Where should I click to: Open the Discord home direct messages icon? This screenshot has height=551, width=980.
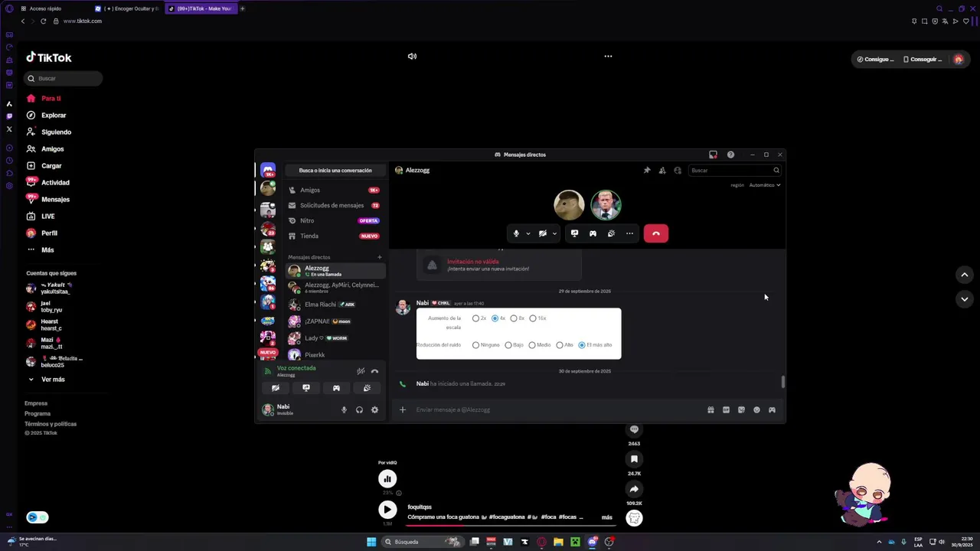267,170
